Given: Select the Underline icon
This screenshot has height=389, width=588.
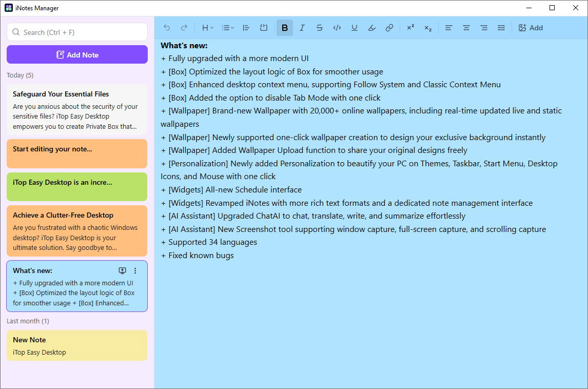Looking at the screenshot, I should click(355, 28).
